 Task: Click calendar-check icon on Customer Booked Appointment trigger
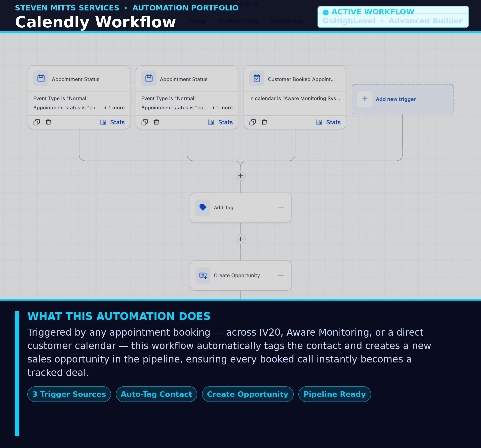coord(257,79)
